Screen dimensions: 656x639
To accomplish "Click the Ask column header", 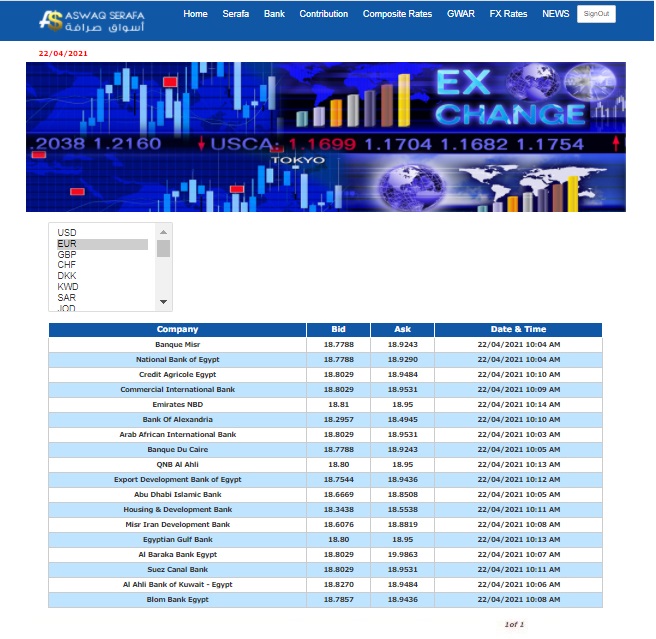I will 402,329.
